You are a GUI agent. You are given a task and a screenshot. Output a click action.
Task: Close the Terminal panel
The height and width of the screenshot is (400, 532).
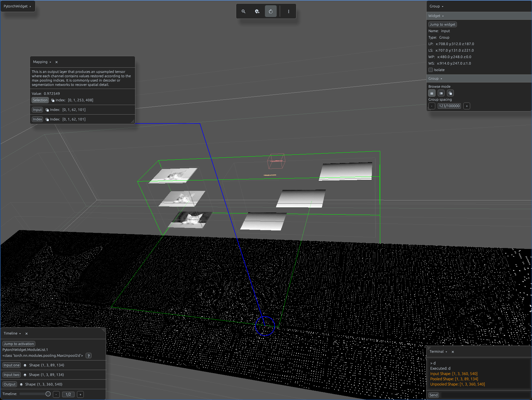click(x=453, y=352)
